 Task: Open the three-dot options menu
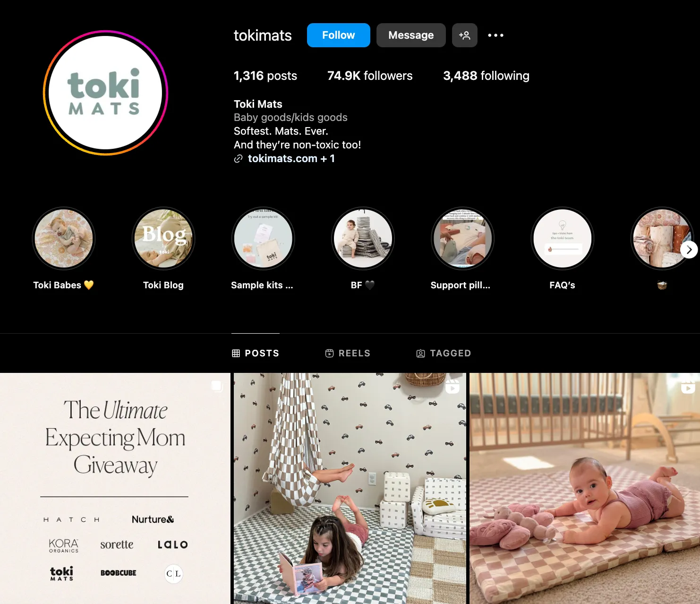pyautogui.click(x=495, y=35)
